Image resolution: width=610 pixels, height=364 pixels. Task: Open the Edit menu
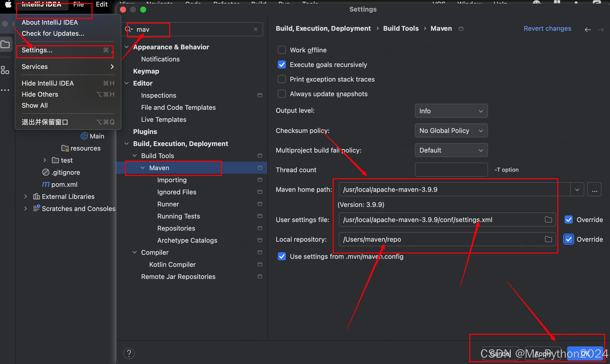pos(102,4)
